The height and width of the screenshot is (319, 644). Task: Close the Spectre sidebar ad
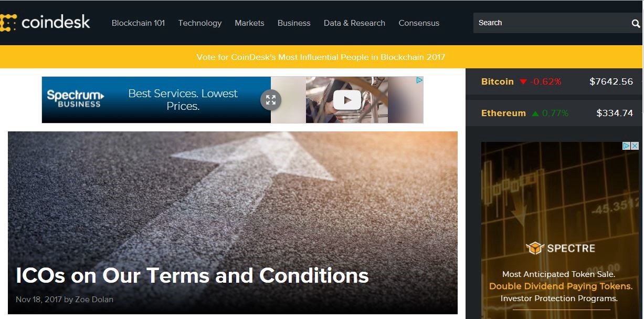coord(635,146)
